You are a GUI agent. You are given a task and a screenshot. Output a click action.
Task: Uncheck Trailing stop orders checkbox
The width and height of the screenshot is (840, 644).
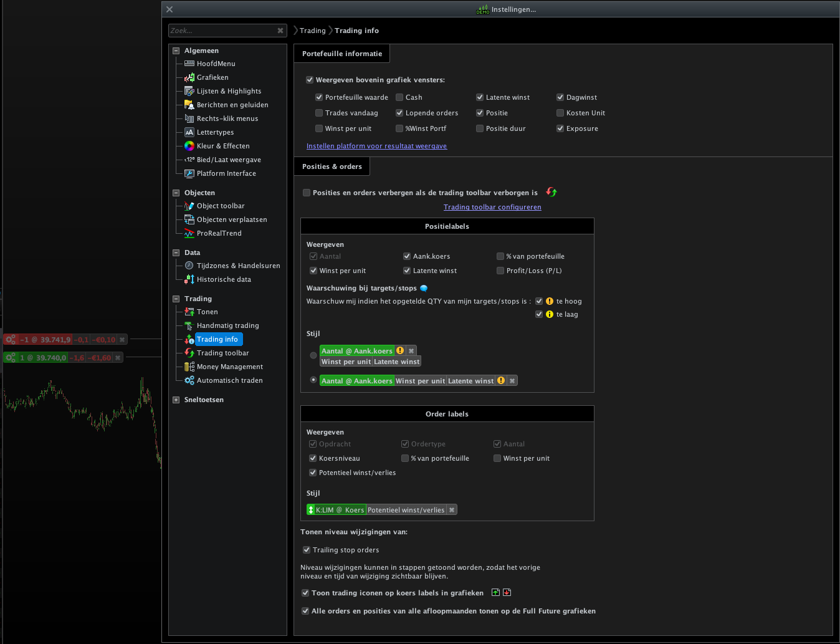pyautogui.click(x=307, y=550)
